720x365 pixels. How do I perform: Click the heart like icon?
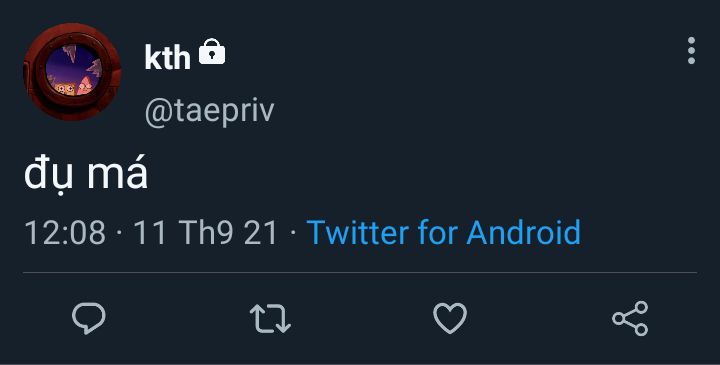pos(450,318)
